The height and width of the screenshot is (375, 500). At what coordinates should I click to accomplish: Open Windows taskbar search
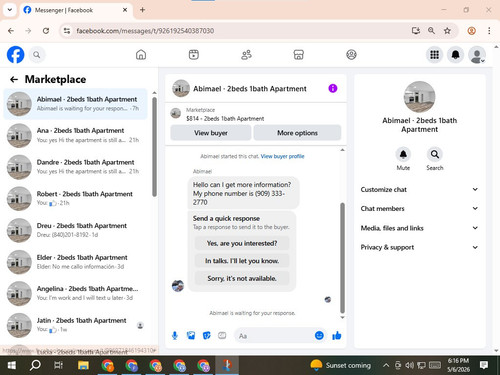coord(35,365)
